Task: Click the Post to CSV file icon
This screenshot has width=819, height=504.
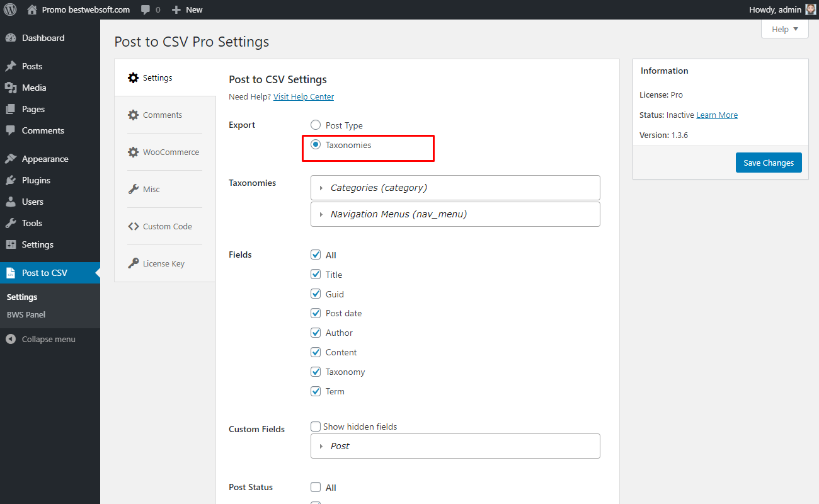Action: tap(11, 273)
